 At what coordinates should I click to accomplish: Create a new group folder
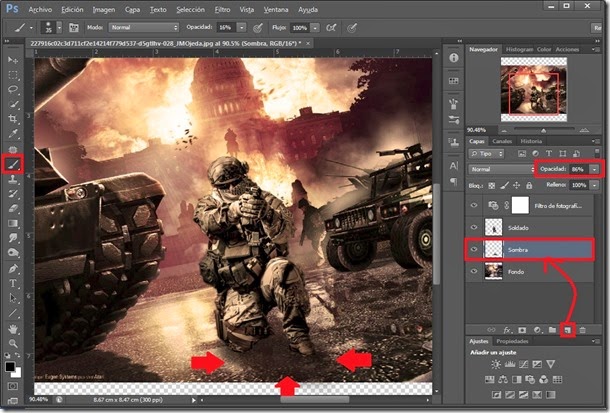tap(552, 330)
